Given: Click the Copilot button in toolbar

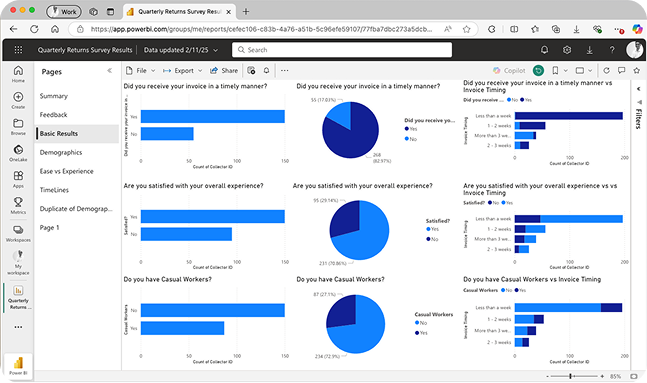Looking at the screenshot, I should 509,71.
